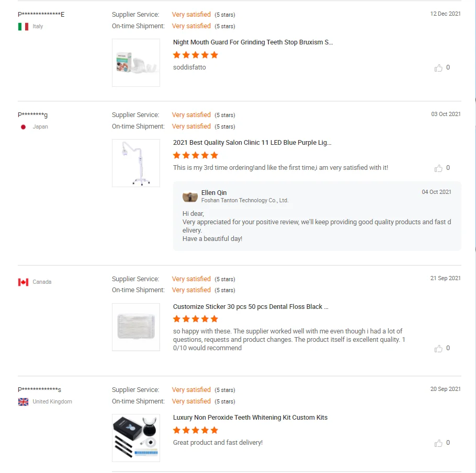Click the Japan flag icon
Viewport: 476px width, 473px height.
click(23, 127)
